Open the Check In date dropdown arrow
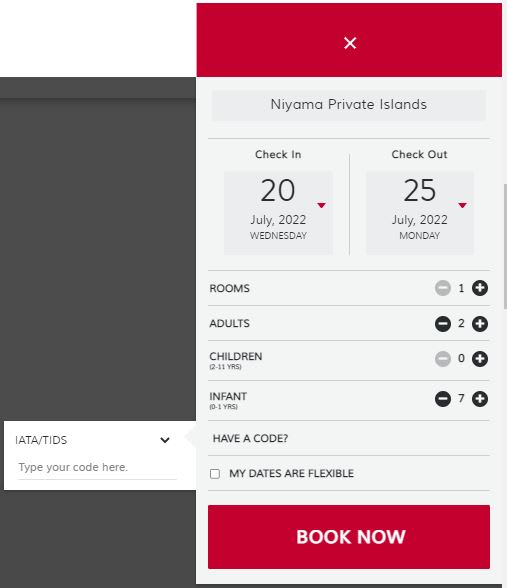The image size is (507, 588). coord(321,205)
